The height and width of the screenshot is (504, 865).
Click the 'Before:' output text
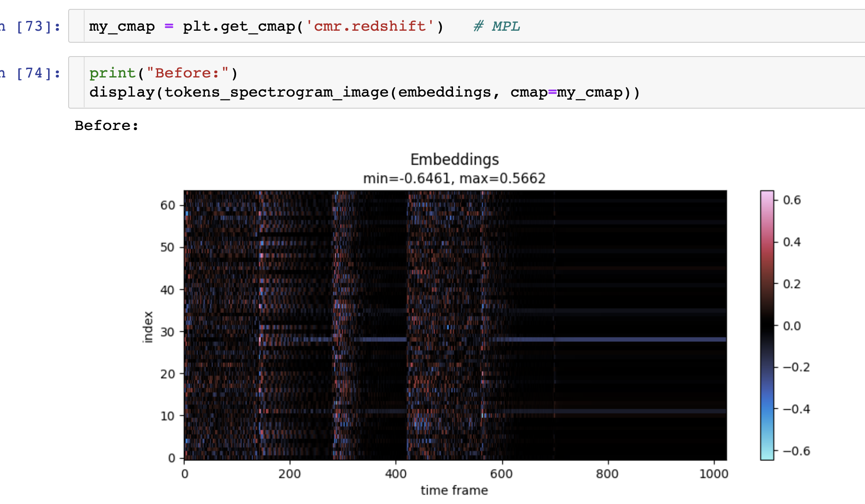click(106, 126)
